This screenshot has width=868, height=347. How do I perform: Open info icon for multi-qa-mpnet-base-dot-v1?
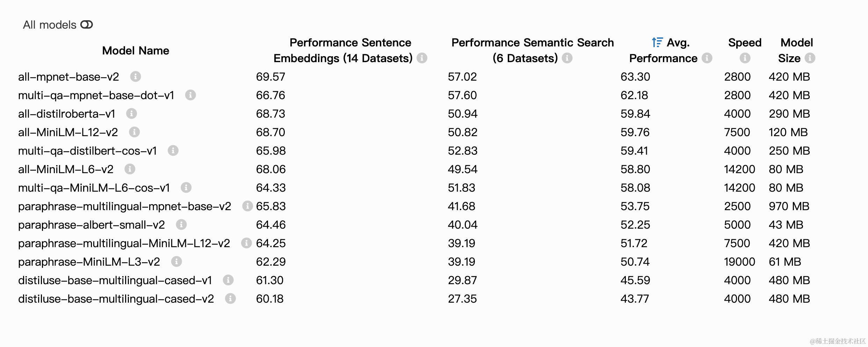[x=190, y=95]
